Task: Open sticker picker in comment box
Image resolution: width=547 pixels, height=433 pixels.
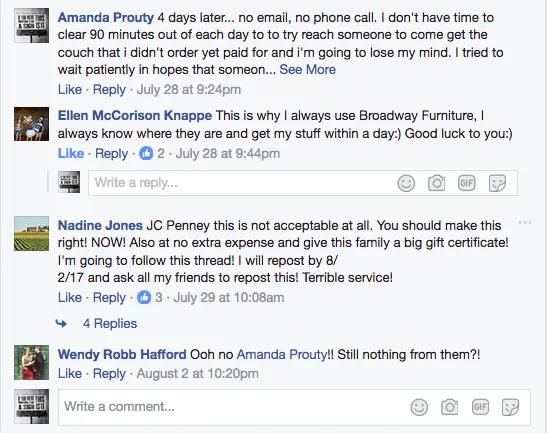Action: pyautogui.click(x=510, y=407)
